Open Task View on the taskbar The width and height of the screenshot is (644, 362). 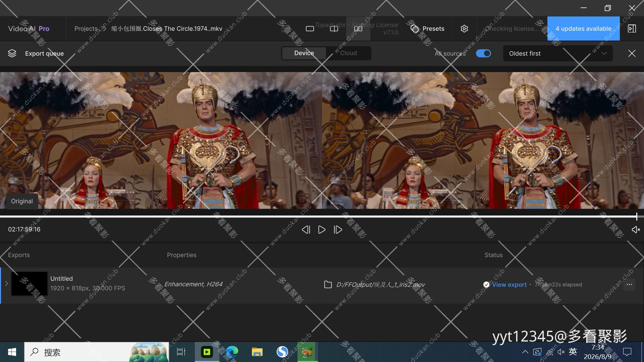click(181, 352)
